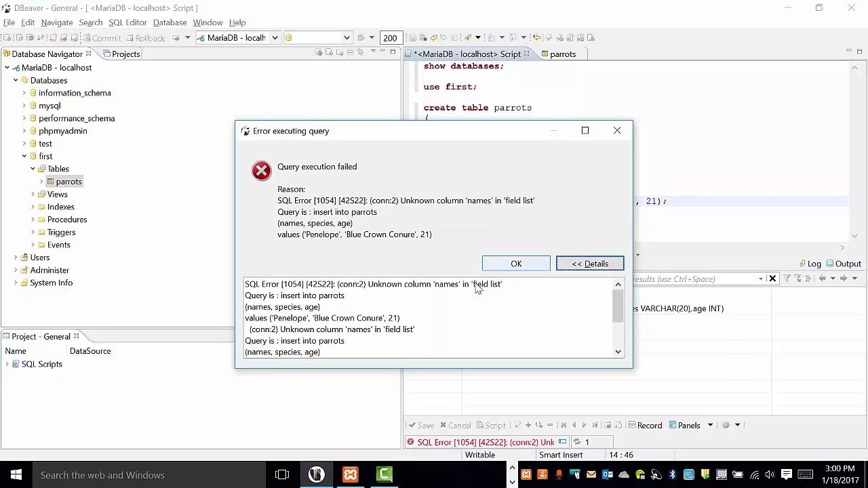Open the Log view
868x488 pixels.
[x=810, y=264]
